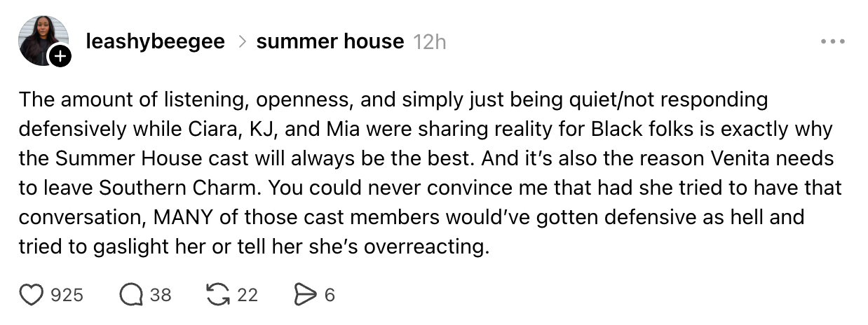View the 38 replies count
This screenshot has width=868, height=325.
tap(161, 295)
